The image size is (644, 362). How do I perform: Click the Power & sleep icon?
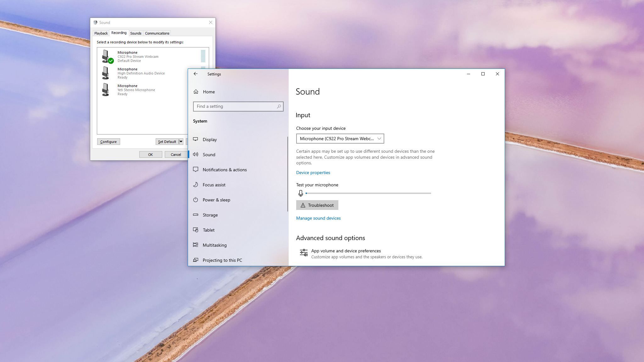[196, 200]
